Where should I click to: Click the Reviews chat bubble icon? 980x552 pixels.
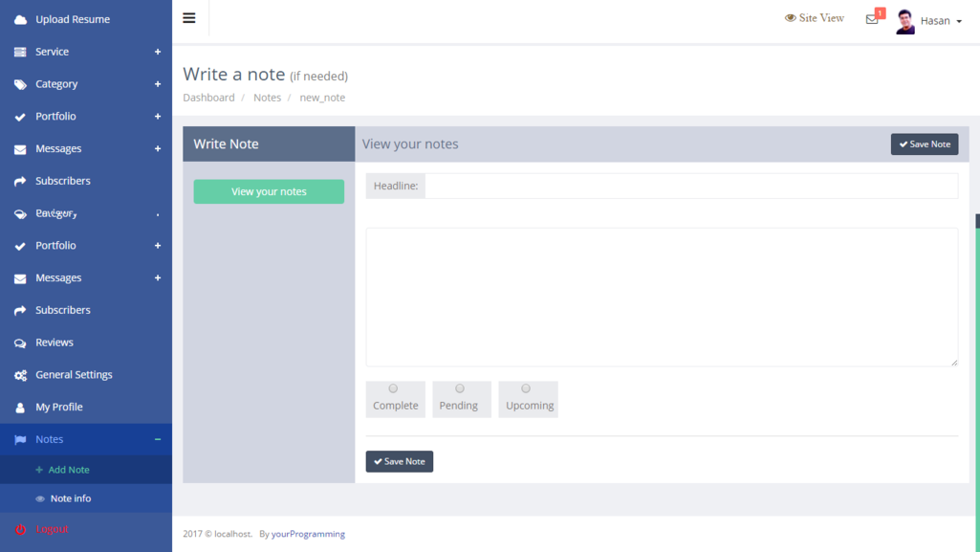click(20, 342)
